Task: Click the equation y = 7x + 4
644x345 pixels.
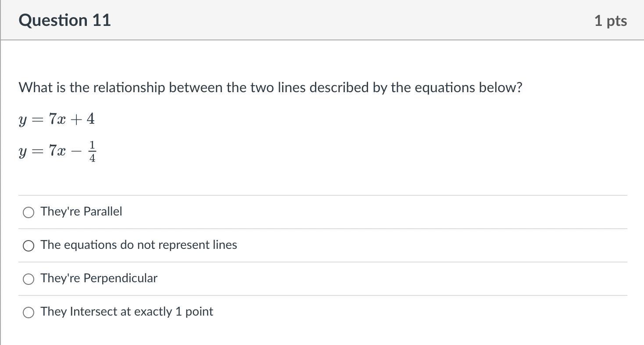Action: pos(57,119)
